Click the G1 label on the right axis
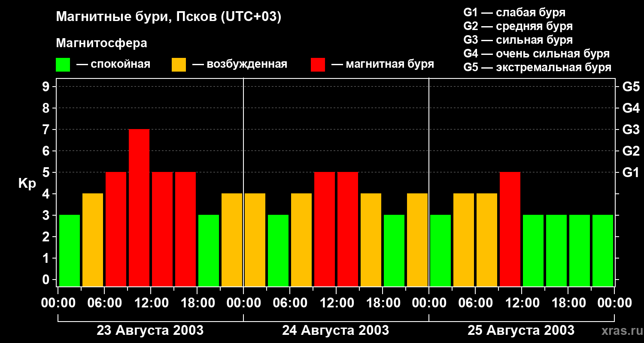 pos(631,173)
